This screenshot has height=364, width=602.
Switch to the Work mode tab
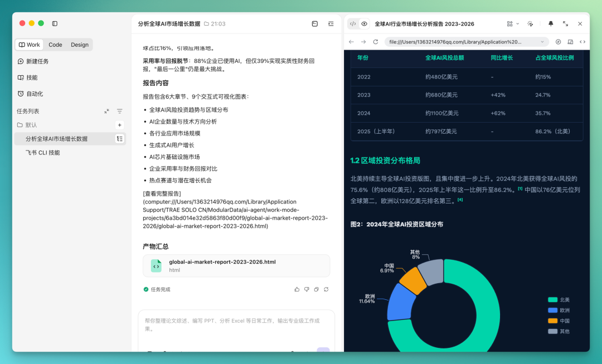[x=30, y=45]
